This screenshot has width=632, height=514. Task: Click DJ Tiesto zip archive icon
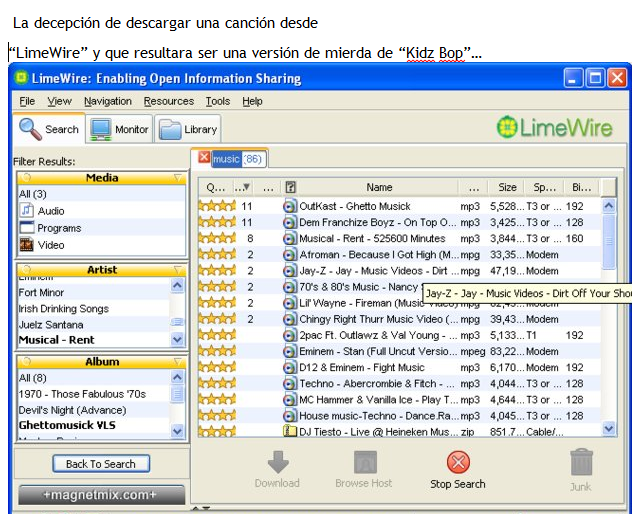[x=290, y=431]
